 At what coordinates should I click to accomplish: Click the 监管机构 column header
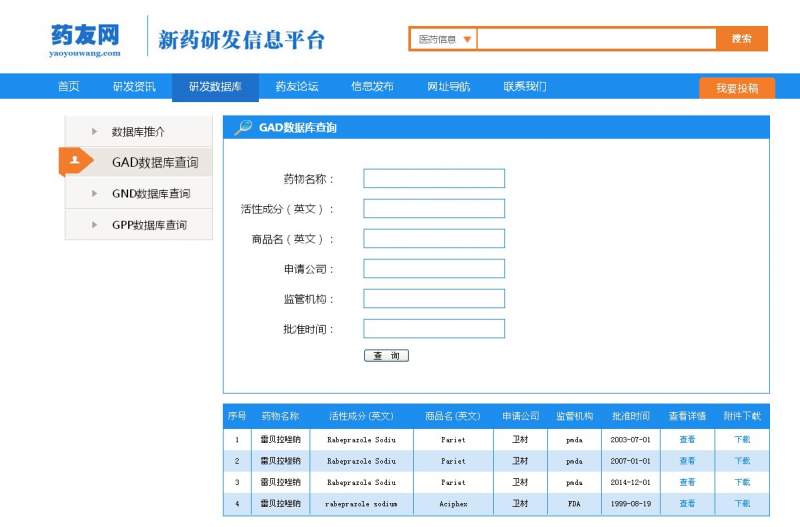point(574,416)
